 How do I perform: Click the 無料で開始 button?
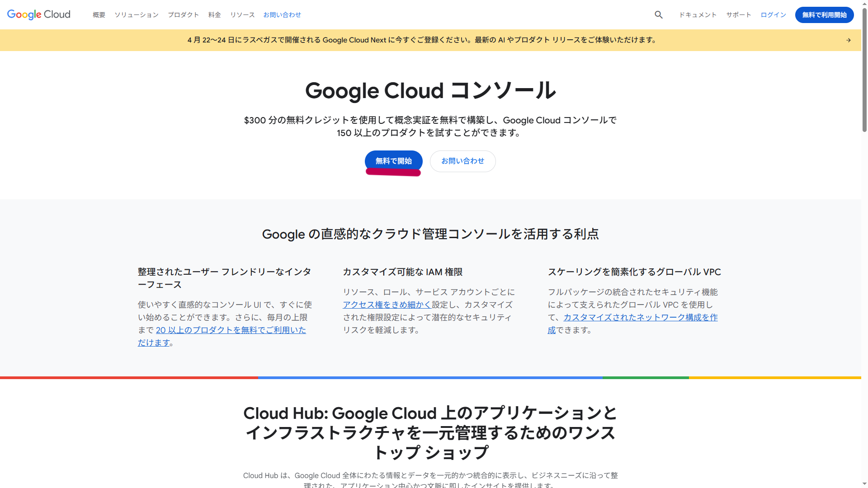[393, 161]
